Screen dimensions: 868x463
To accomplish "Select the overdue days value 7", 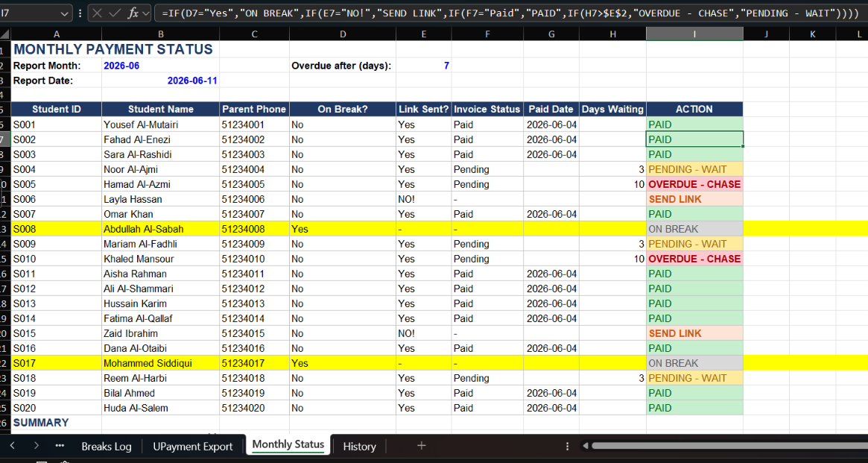I will (423, 66).
